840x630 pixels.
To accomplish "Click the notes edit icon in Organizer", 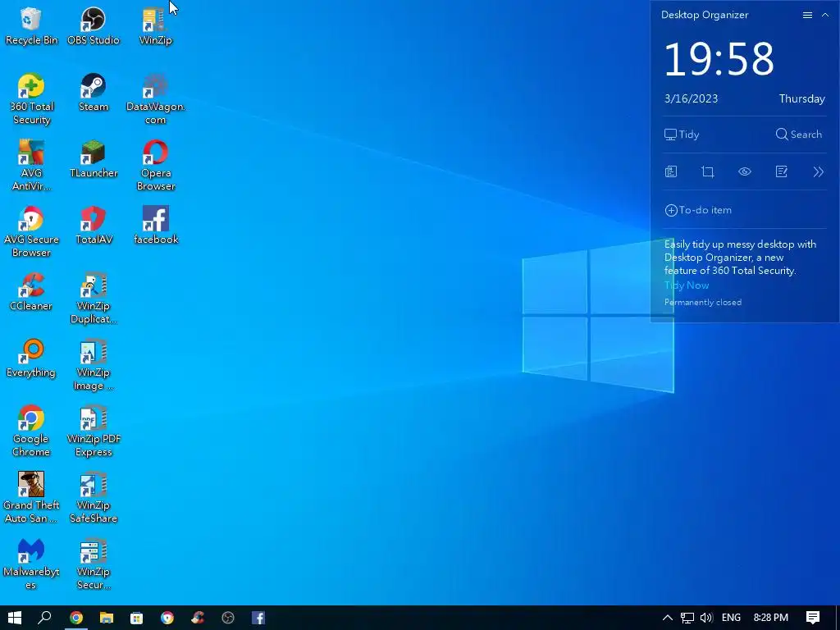I will click(782, 172).
